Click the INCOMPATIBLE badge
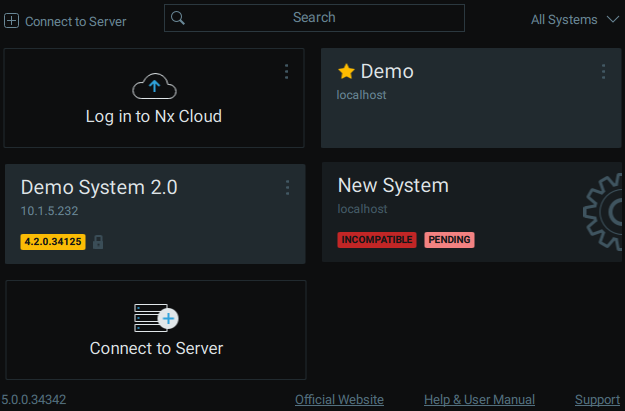Screen dimensions: 625x411 click(377, 240)
